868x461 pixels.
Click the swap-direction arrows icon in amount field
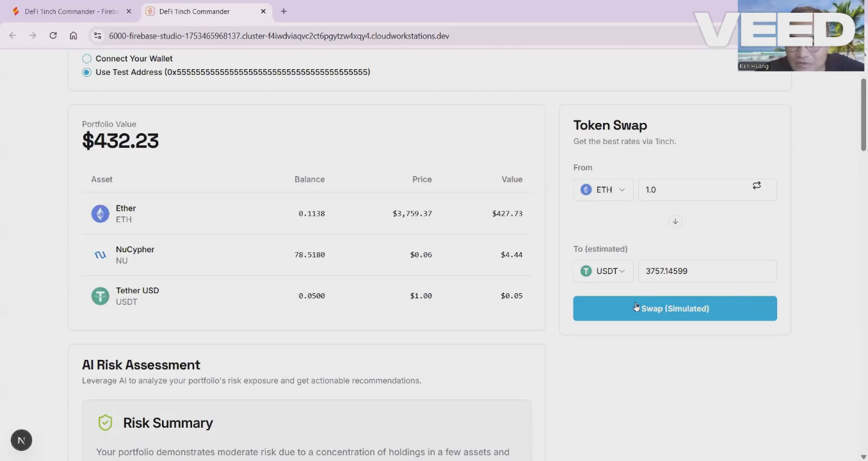[757, 186]
